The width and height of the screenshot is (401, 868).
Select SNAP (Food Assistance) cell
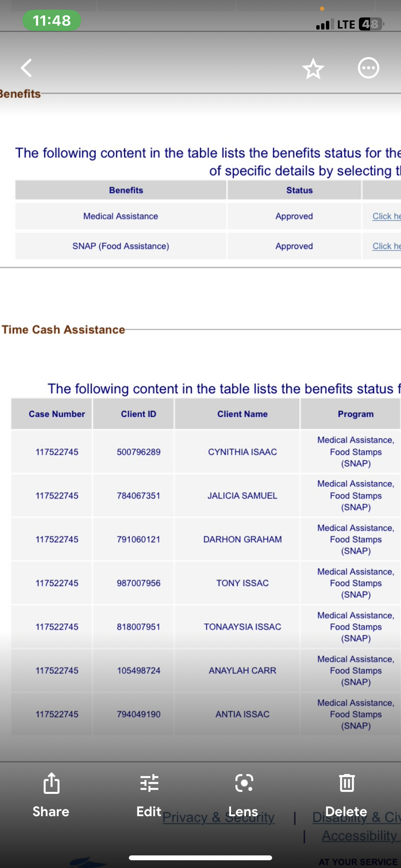pos(121,246)
